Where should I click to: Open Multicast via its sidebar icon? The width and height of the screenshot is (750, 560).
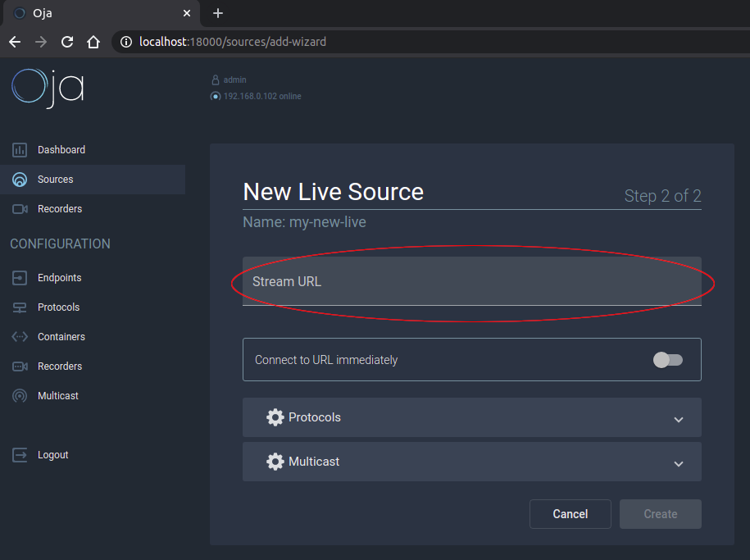coord(20,396)
